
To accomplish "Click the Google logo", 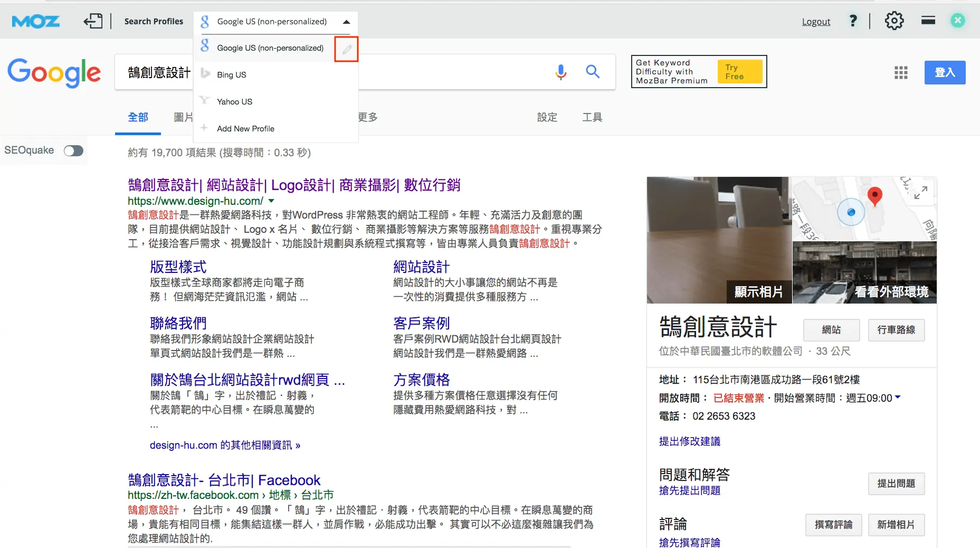I will (x=54, y=73).
